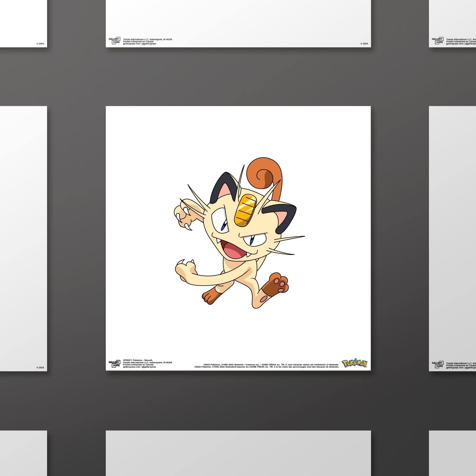Image resolution: width=476 pixels, height=476 pixels.
Task: Click the © 20XX text on top center poster
Action: [364, 44]
